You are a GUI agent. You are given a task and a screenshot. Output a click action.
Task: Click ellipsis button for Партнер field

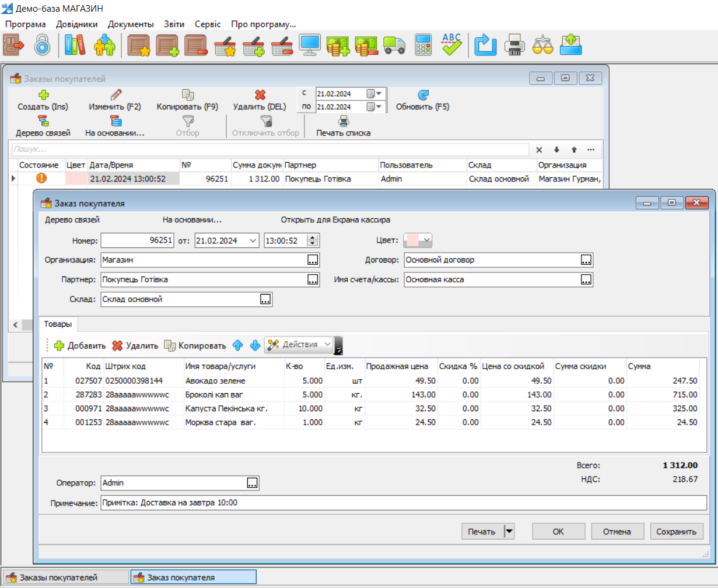tap(313, 280)
